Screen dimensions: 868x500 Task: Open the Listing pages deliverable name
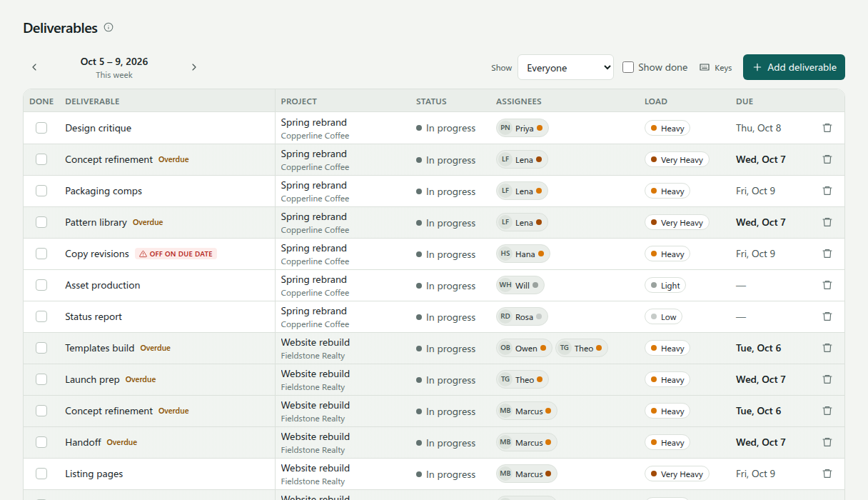pyautogui.click(x=94, y=474)
